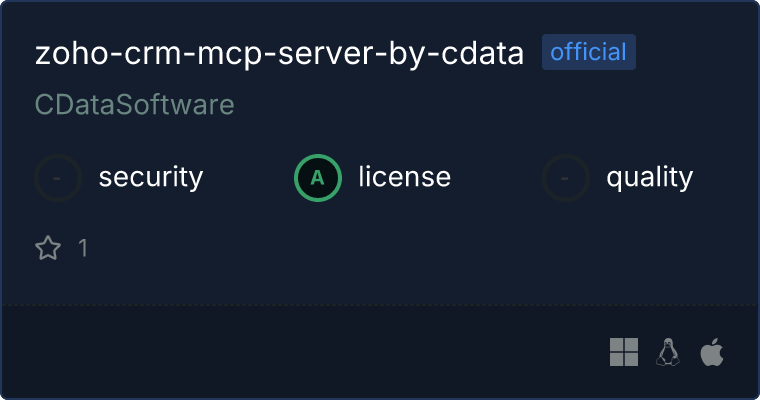The width and height of the screenshot is (760, 400).
Task: Select the license label
Action: 404,178
